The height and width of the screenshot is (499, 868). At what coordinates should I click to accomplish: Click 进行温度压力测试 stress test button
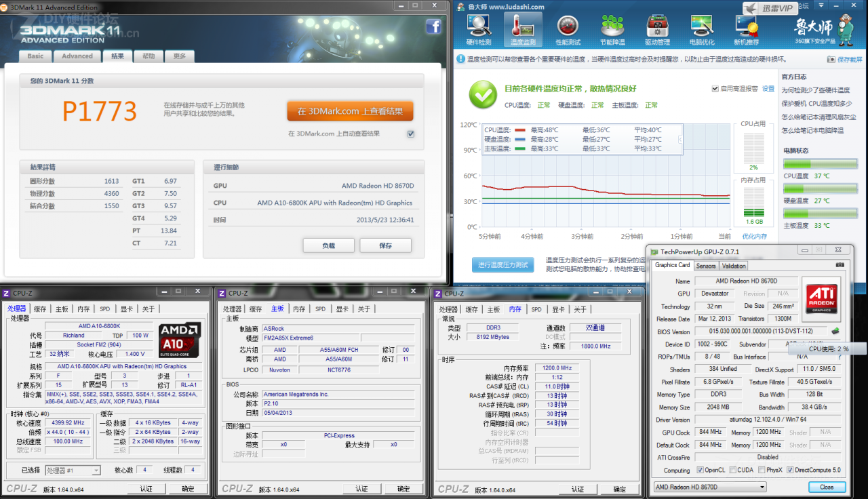[x=503, y=264]
